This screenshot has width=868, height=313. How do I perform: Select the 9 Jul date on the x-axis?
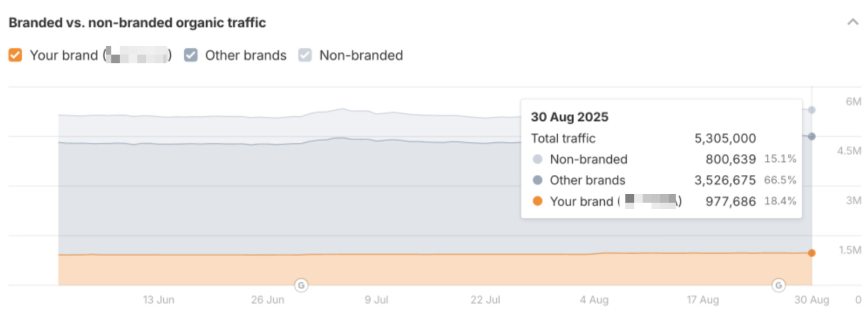click(x=376, y=300)
